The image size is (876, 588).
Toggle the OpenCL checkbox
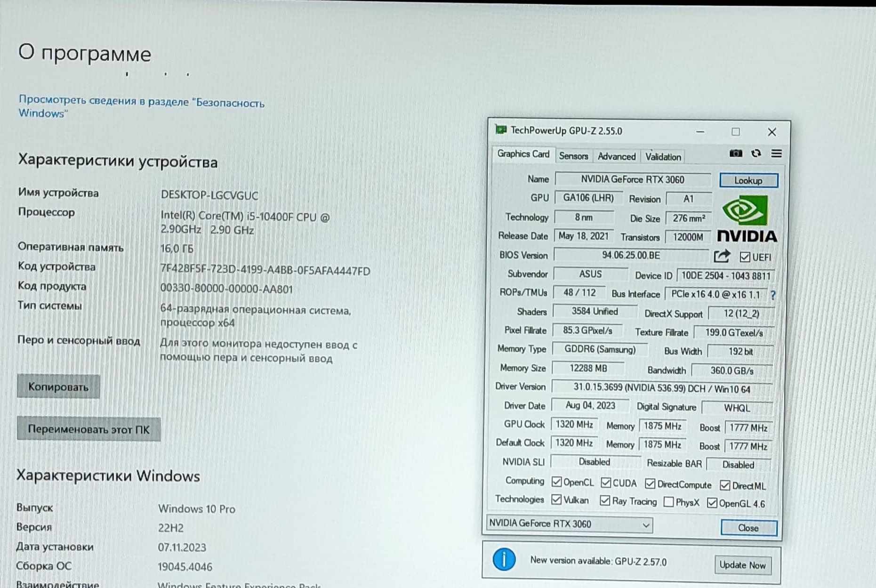coord(556,482)
